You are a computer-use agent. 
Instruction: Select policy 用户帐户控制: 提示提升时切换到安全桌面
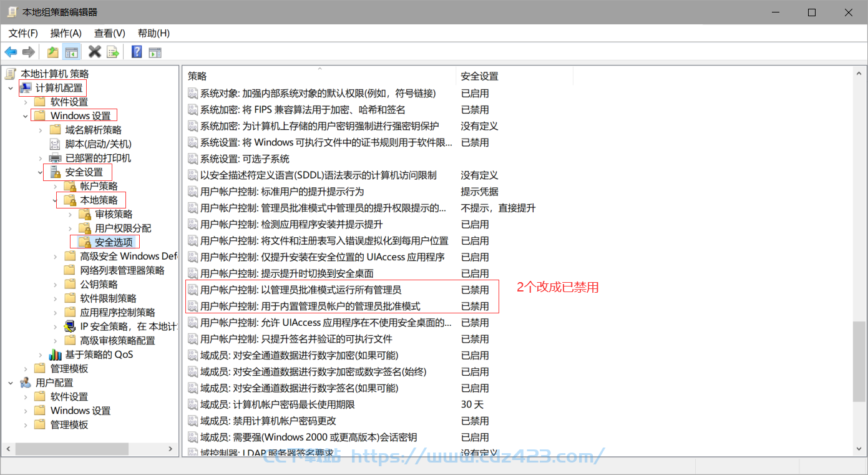(x=287, y=273)
